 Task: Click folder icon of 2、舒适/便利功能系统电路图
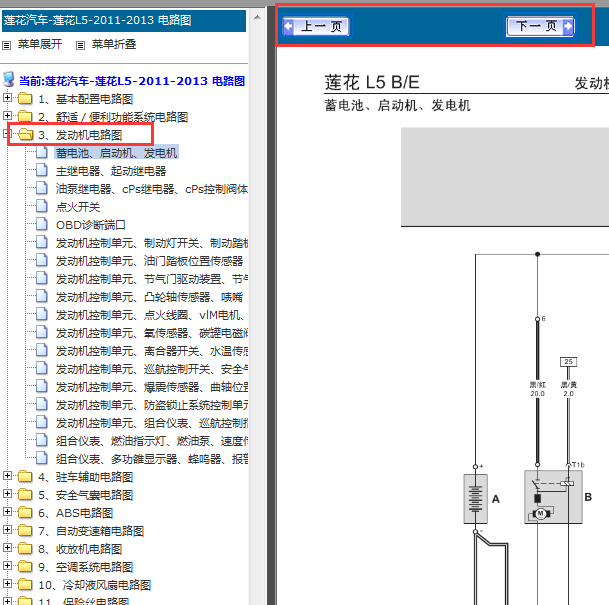[25, 116]
